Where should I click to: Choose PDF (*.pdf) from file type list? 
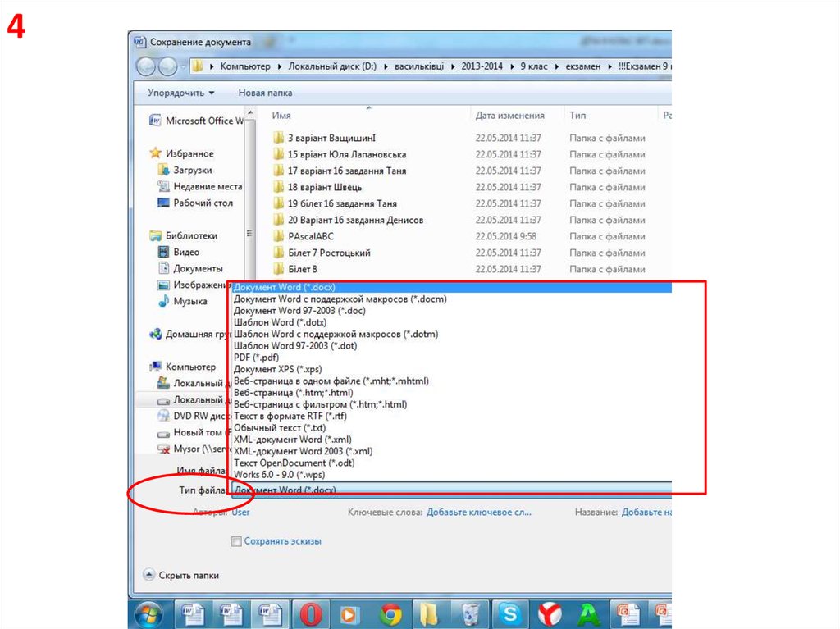pos(255,358)
